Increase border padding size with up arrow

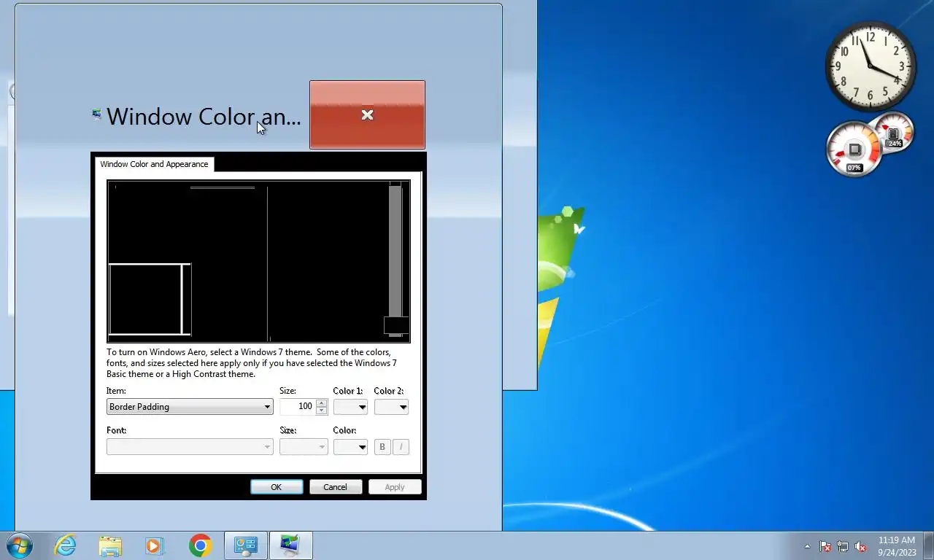pos(321,403)
